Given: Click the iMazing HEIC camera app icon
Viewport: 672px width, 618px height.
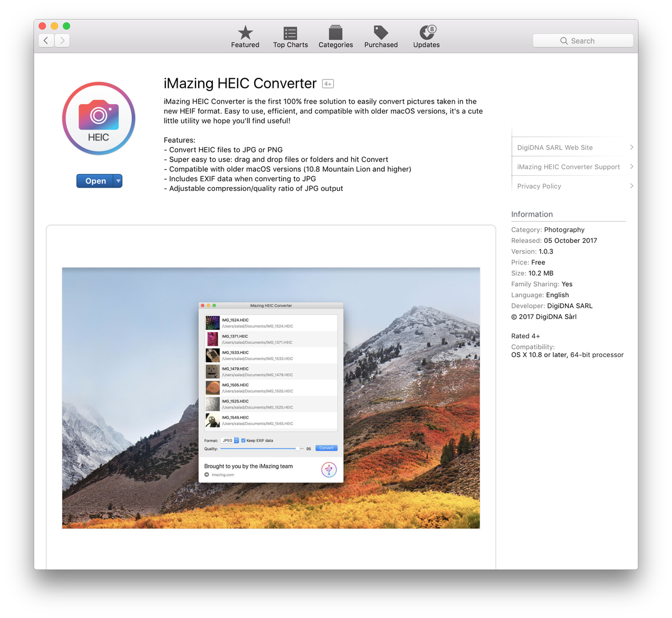Looking at the screenshot, I should click(x=99, y=119).
